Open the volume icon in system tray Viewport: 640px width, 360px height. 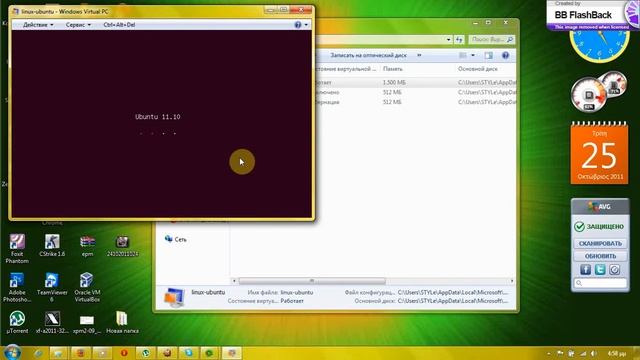coord(593,353)
